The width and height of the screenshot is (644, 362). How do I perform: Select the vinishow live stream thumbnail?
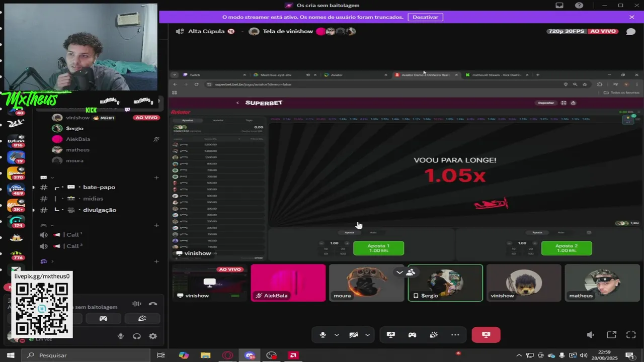pos(210,283)
